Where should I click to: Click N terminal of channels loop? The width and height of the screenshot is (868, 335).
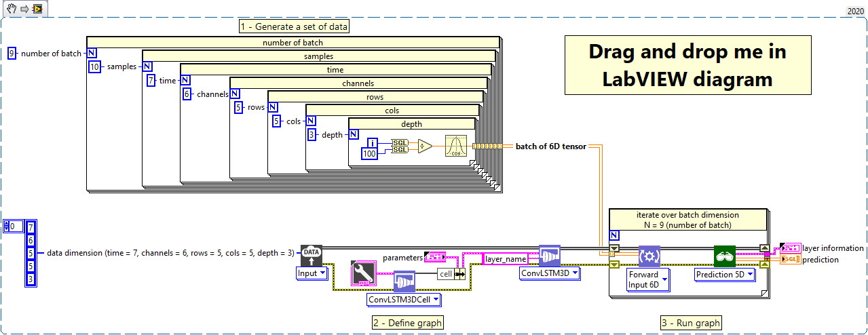(235, 94)
